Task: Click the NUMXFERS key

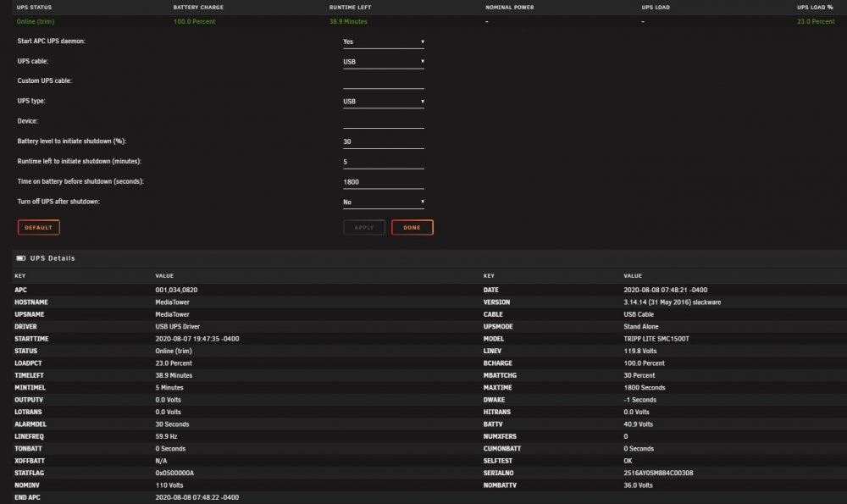Action: pyautogui.click(x=500, y=436)
